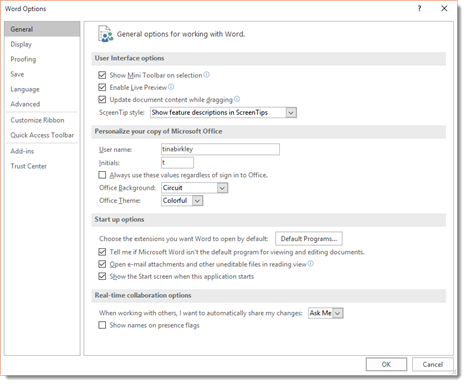Toggle Enable Live Preview checkbox
Viewport: 466px width, 384px height.
102,87
